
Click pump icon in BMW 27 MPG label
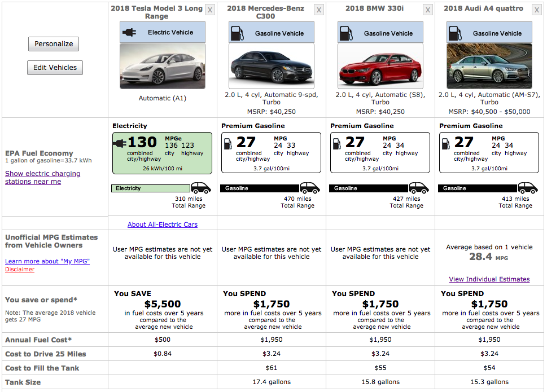coord(336,144)
